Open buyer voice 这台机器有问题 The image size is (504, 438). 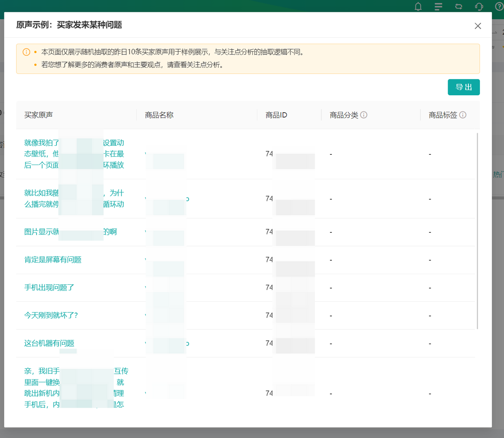pos(49,343)
